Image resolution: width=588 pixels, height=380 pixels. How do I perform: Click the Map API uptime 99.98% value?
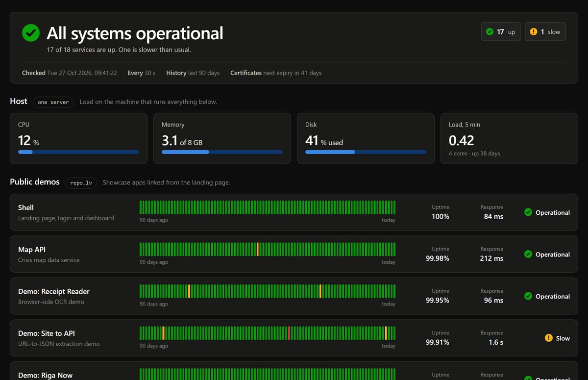438,258
